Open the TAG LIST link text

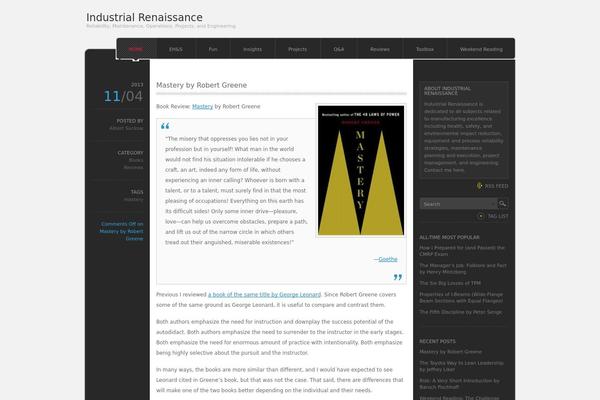click(498, 216)
